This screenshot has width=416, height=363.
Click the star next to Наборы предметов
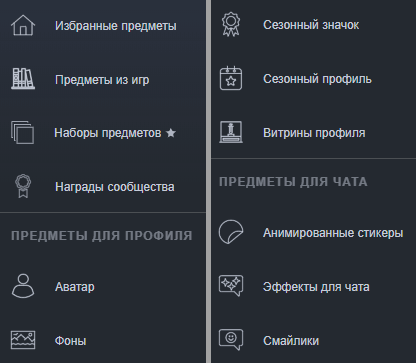click(x=171, y=133)
